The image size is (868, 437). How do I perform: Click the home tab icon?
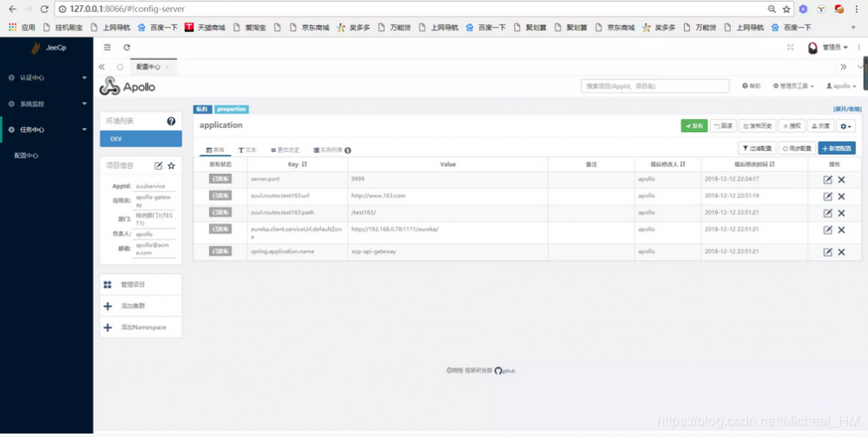(120, 67)
